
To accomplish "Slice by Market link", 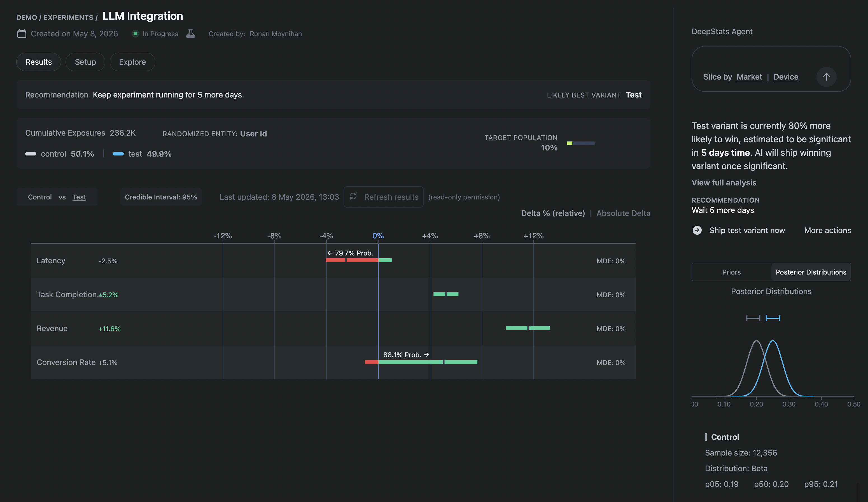I will click(750, 77).
